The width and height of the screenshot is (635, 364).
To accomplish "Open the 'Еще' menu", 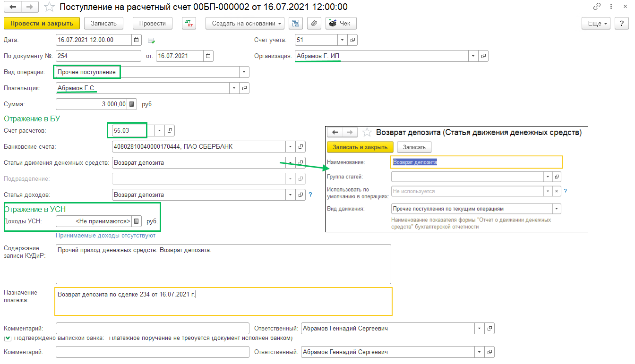I will [x=597, y=23].
